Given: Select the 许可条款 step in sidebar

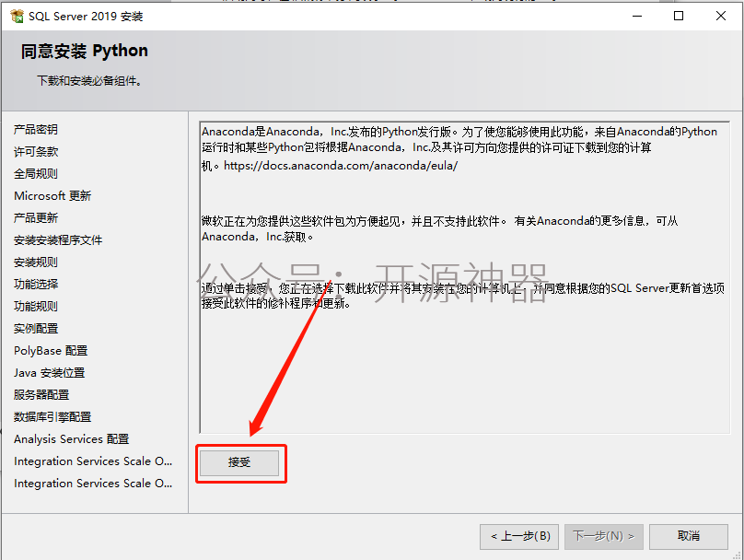Looking at the screenshot, I should (36, 152).
